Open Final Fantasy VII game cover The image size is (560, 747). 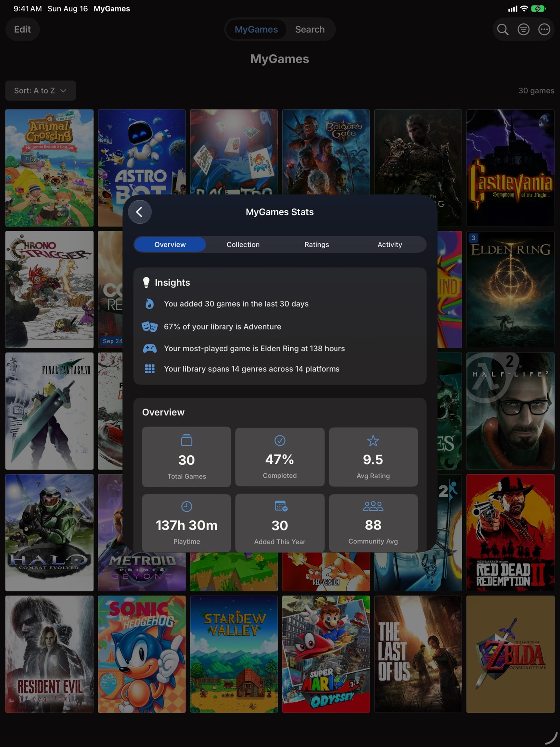point(49,411)
